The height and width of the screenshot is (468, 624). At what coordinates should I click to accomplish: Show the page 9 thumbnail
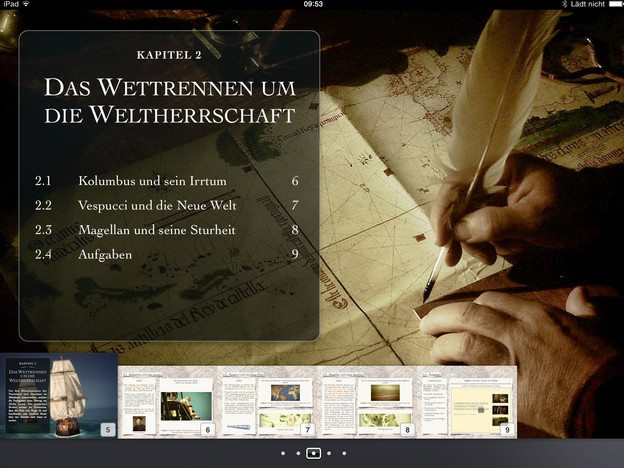[467, 400]
